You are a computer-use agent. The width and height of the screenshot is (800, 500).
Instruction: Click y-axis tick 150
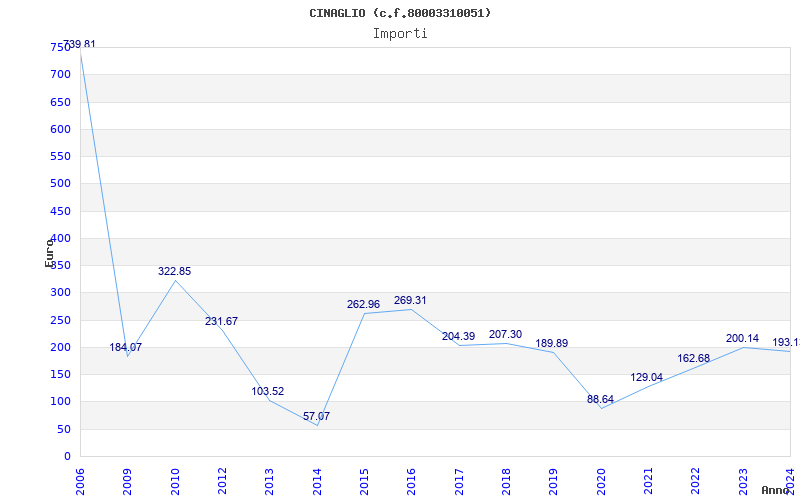(x=60, y=374)
